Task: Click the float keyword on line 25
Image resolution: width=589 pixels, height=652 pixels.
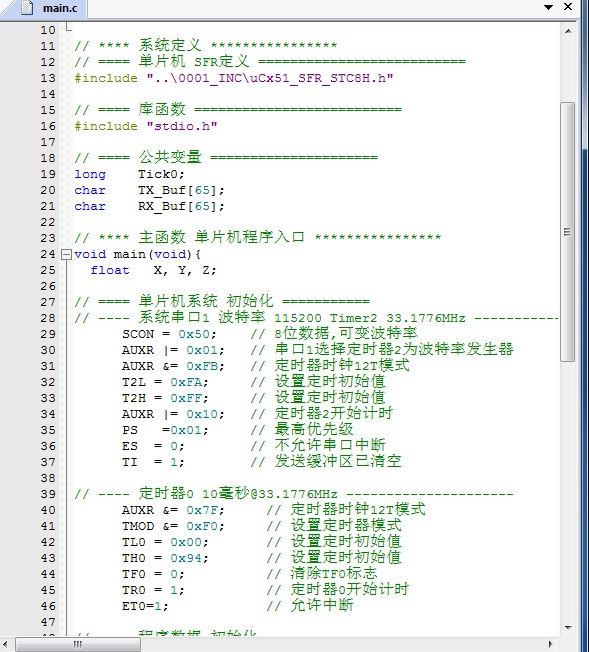Action: (x=110, y=270)
